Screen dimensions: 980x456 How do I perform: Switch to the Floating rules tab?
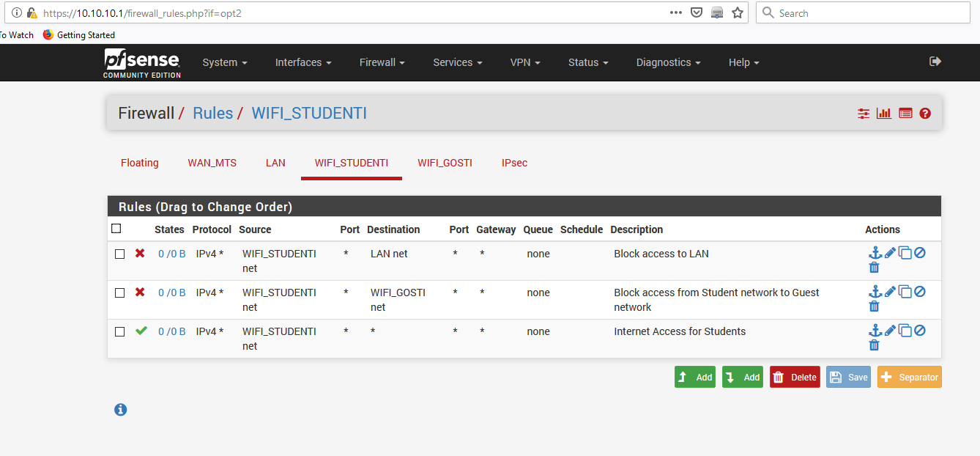(x=140, y=163)
